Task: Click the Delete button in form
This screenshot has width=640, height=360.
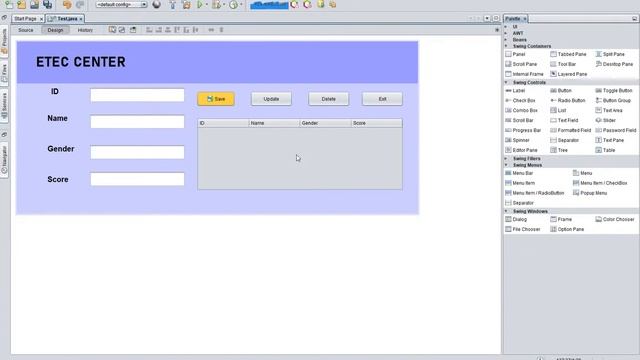Action: pyautogui.click(x=329, y=99)
